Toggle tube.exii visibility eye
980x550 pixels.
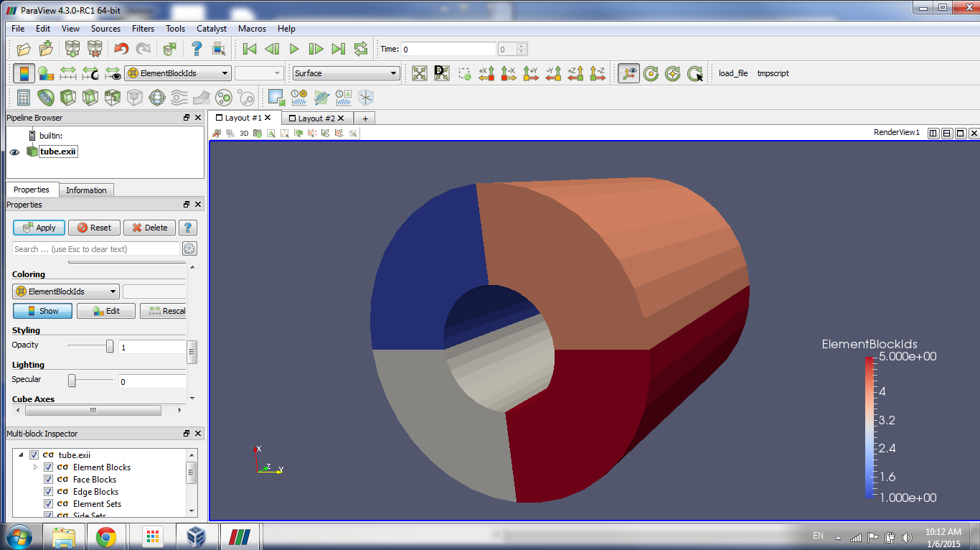[x=15, y=152]
